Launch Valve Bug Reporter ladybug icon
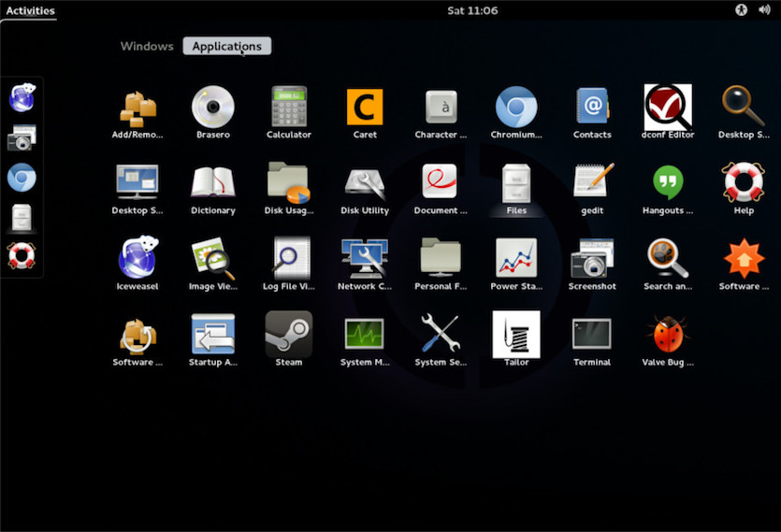This screenshot has height=532, width=781. tap(668, 339)
